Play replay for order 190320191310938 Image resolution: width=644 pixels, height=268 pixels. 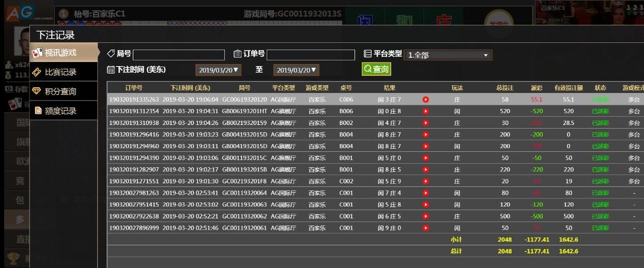click(x=426, y=123)
